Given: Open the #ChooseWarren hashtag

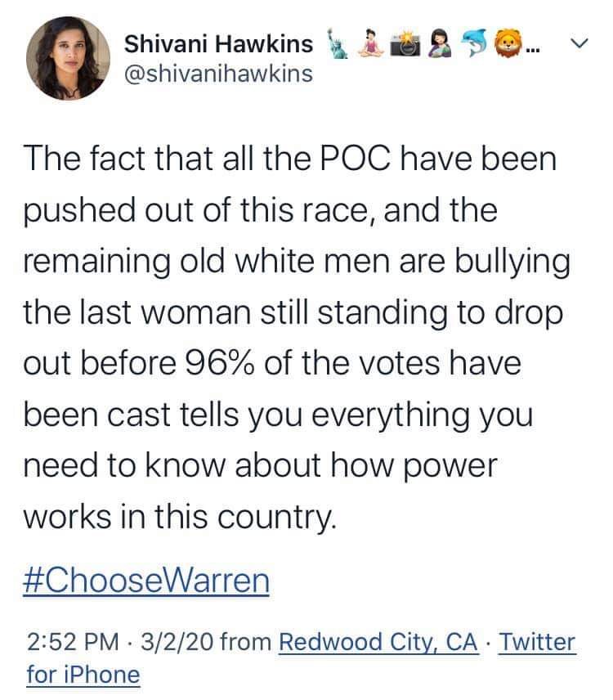Looking at the screenshot, I should pos(146,581).
